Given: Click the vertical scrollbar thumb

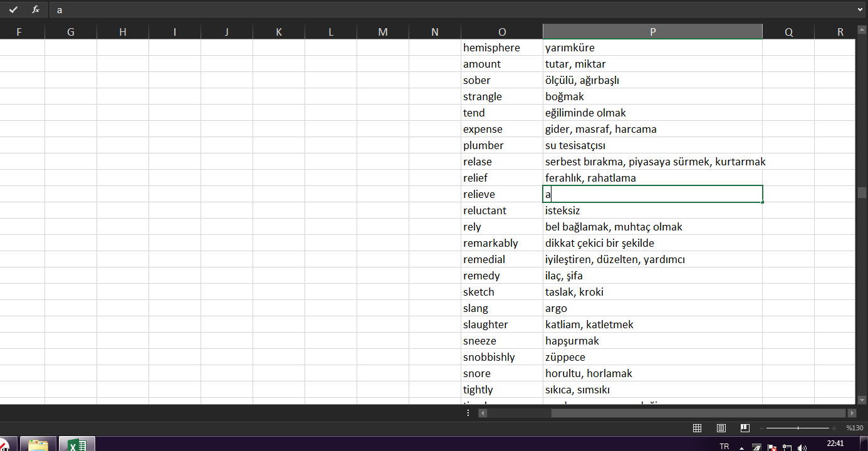Looking at the screenshot, I should point(862,192).
